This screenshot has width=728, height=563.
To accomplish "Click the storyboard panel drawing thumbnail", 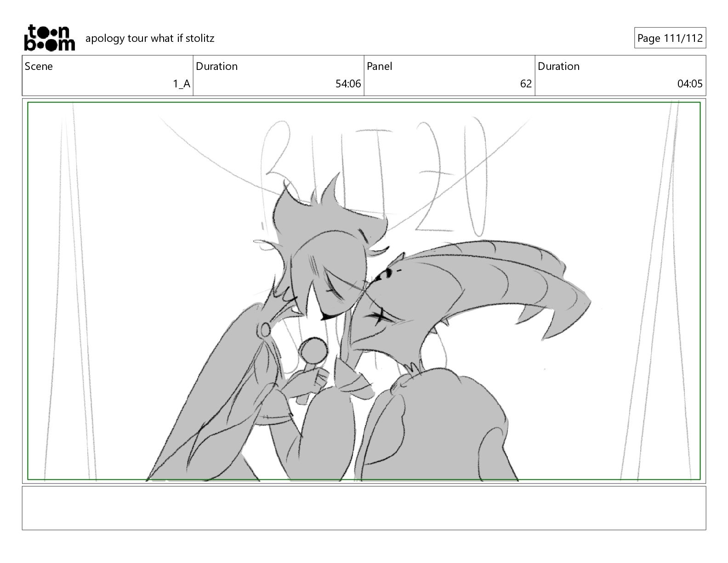I will [364, 291].
